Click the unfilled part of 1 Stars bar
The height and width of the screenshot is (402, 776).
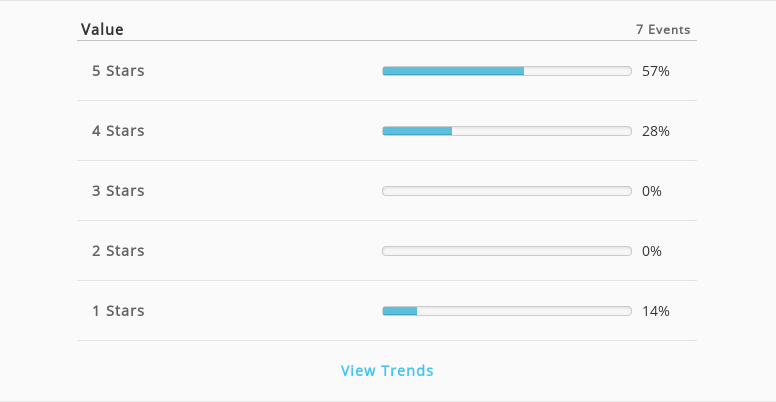(524, 311)
